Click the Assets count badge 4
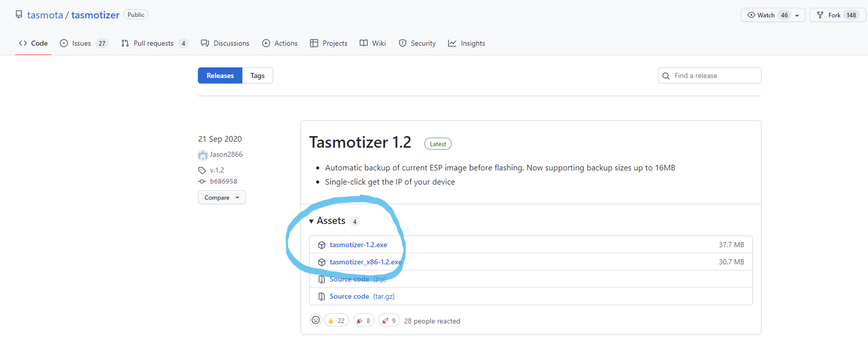Image resolution: width=868 pixels, height=346 pixels. point(355,222)
